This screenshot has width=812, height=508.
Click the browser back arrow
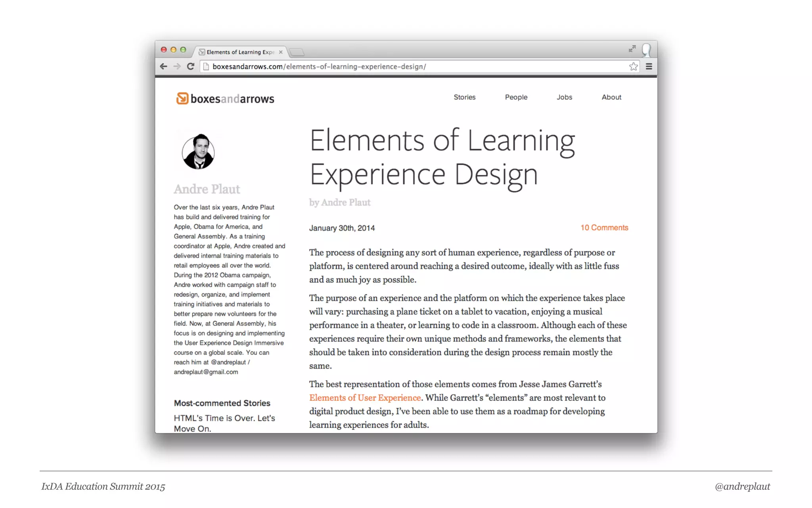pyautogui.click(x=163, y=66)
